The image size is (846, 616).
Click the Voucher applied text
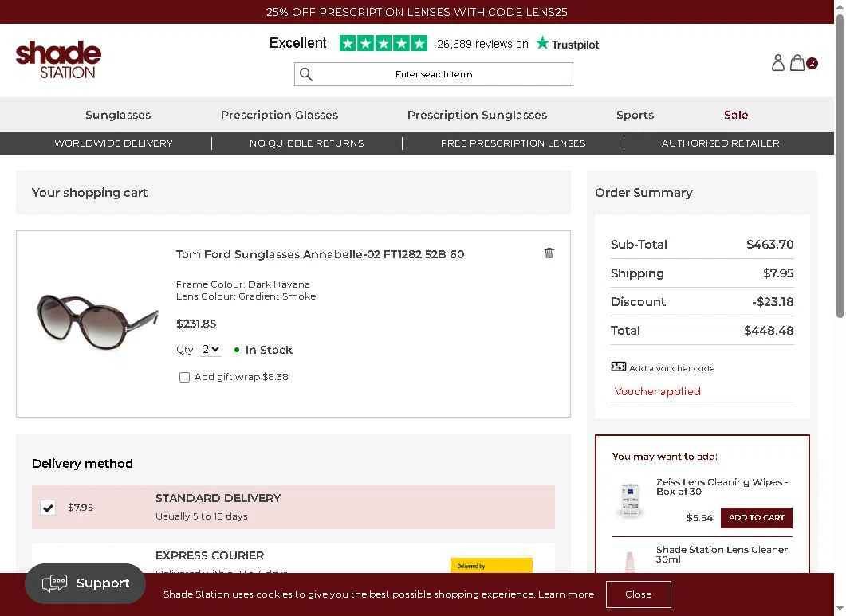[x=657, y=391]
